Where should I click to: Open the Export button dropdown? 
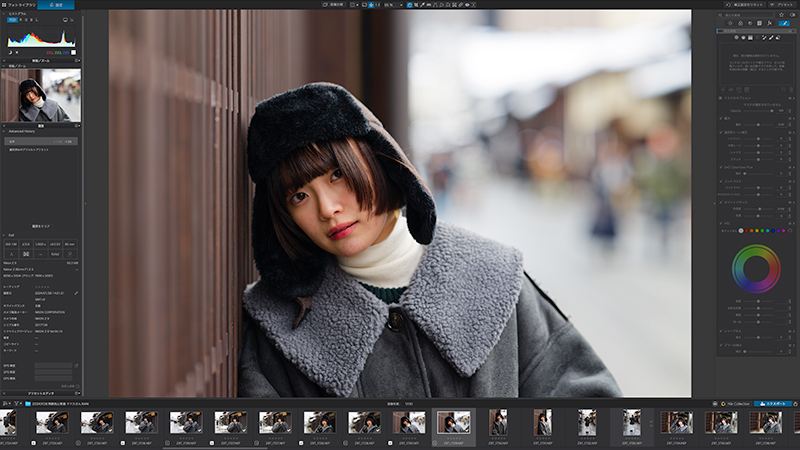772,404
